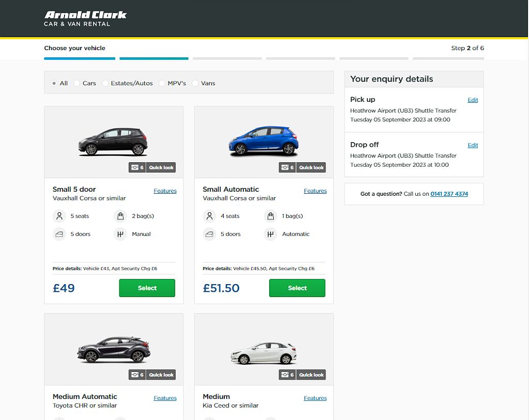Edit the Pick up details
Screen dimensions: 529x420
coord(472,100)
